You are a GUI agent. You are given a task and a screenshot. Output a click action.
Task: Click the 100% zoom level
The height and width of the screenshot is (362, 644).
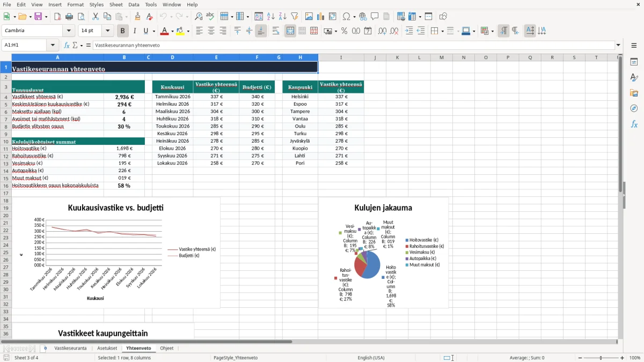(635, 358)
